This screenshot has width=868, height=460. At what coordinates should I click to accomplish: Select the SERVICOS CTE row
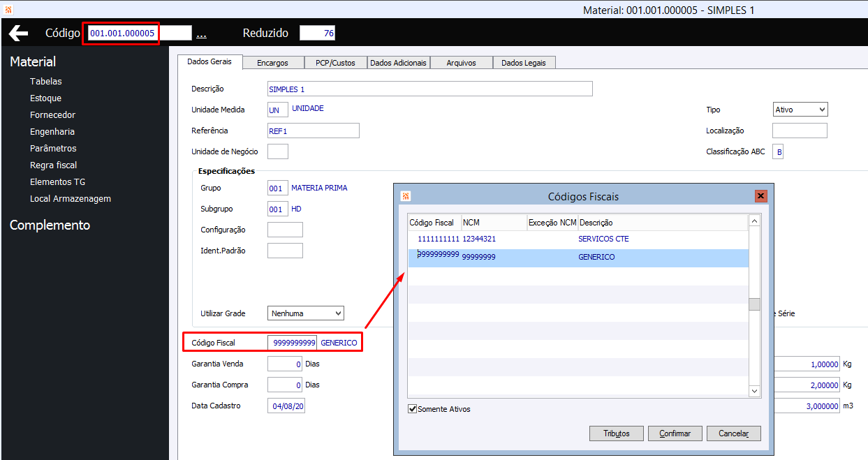tap(578, 239)
